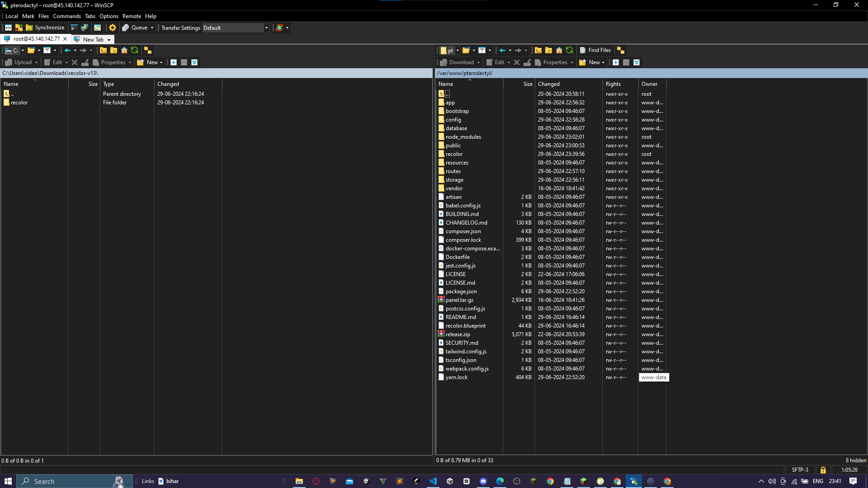The image size is (868, 488).
Task: Open the Commands menu
Action: [x=66, y=16]
